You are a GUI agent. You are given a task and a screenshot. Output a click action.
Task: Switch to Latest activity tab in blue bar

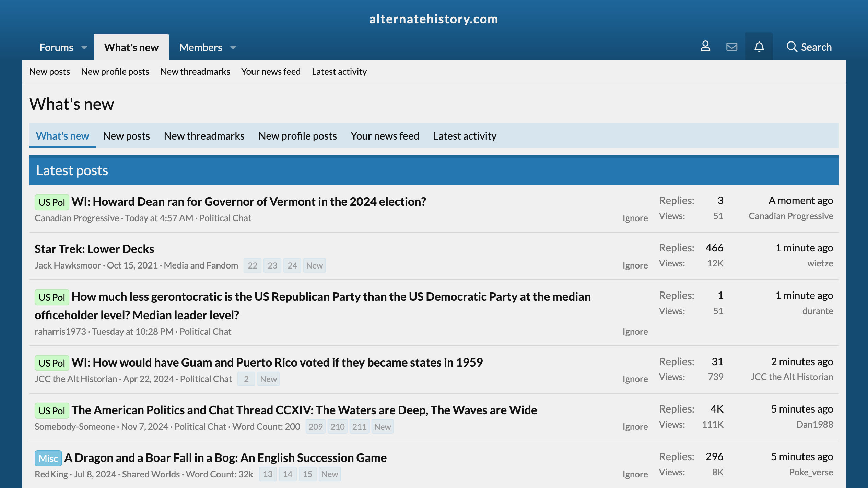click(465, 136)
